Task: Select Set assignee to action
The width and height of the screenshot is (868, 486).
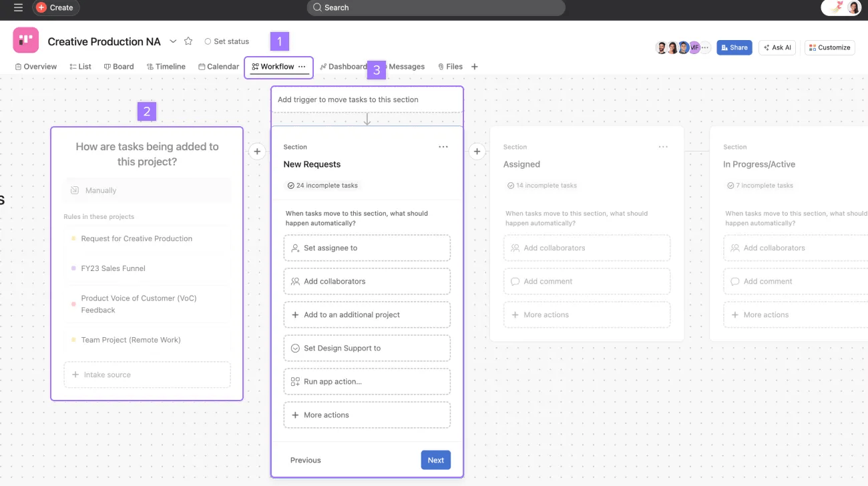Action: (367, 248)
